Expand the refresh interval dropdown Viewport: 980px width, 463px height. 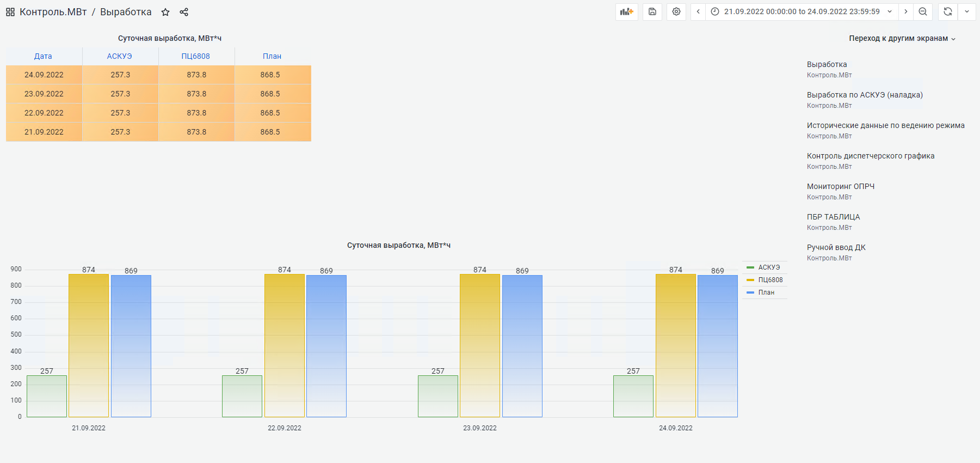967,11
